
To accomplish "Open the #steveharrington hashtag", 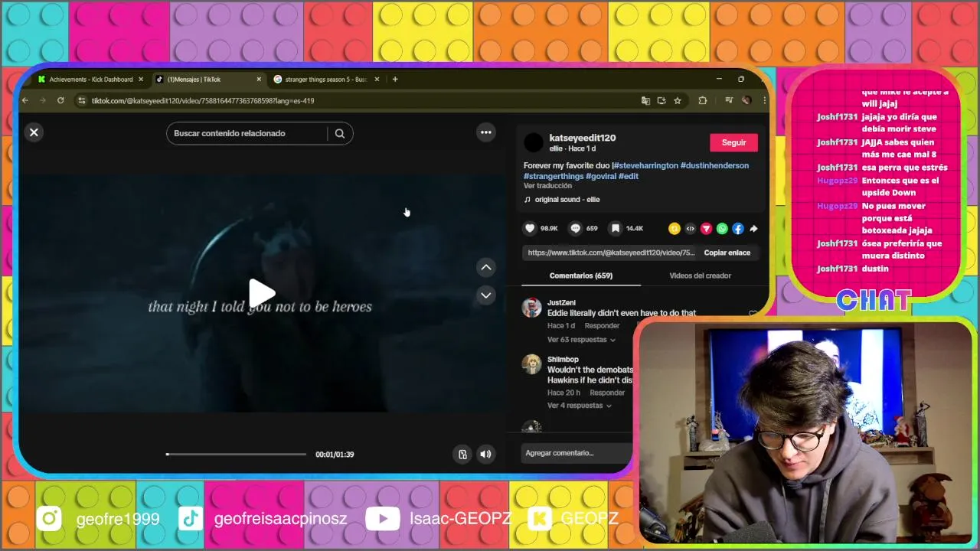I will coord(645,165).
